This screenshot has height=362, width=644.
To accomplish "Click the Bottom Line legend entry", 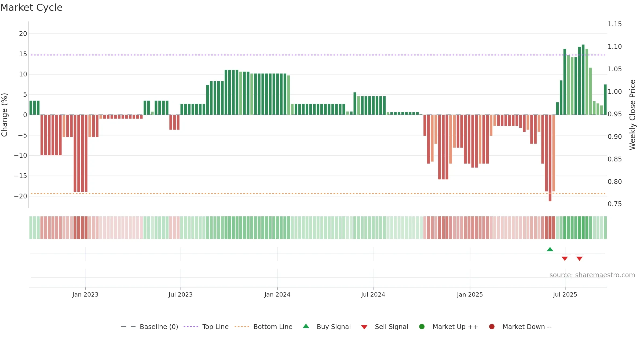I will point(264,327).
